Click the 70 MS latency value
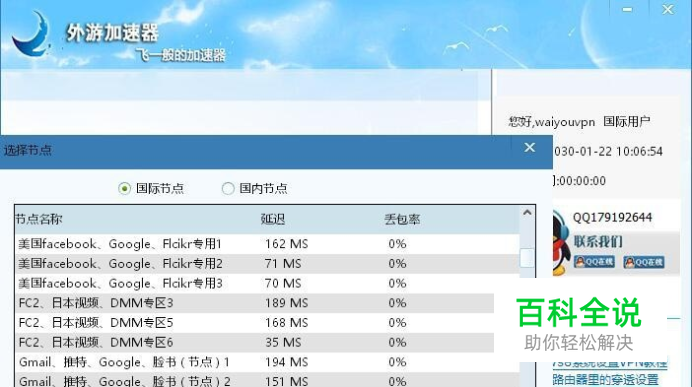 pyautogui.click(x=283, y=283)
